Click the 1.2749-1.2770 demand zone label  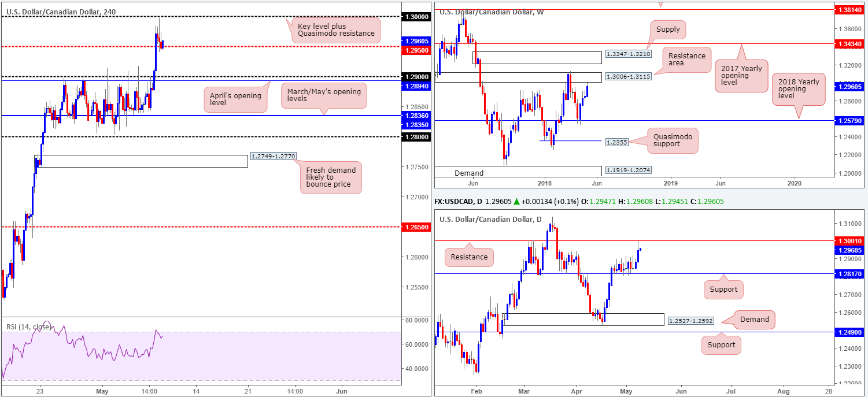click(273, 156)
